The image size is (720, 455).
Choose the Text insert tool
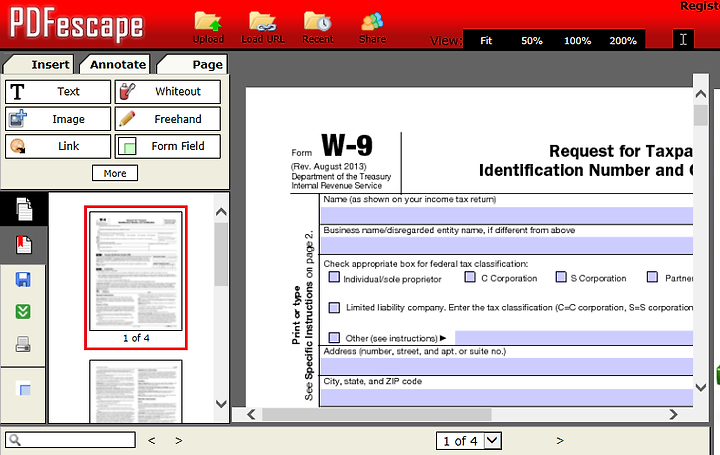(x=58, y=92)
